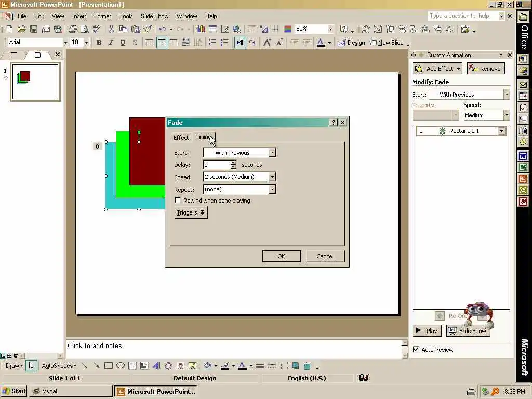Click the Font Color icon on Formatting toolbar
The width and height of the screenshot is (532, 399).
(x=321, y=43)
